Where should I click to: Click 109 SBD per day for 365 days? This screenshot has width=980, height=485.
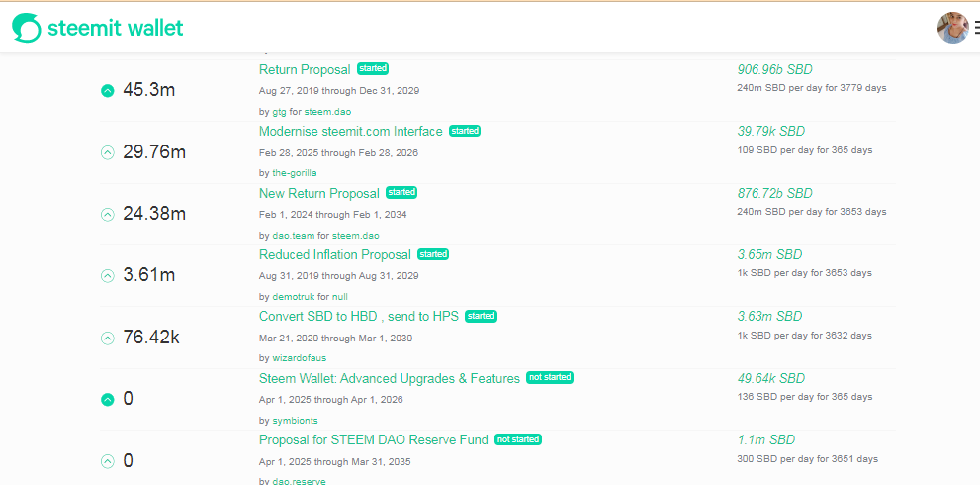click(x=805, y=150)
